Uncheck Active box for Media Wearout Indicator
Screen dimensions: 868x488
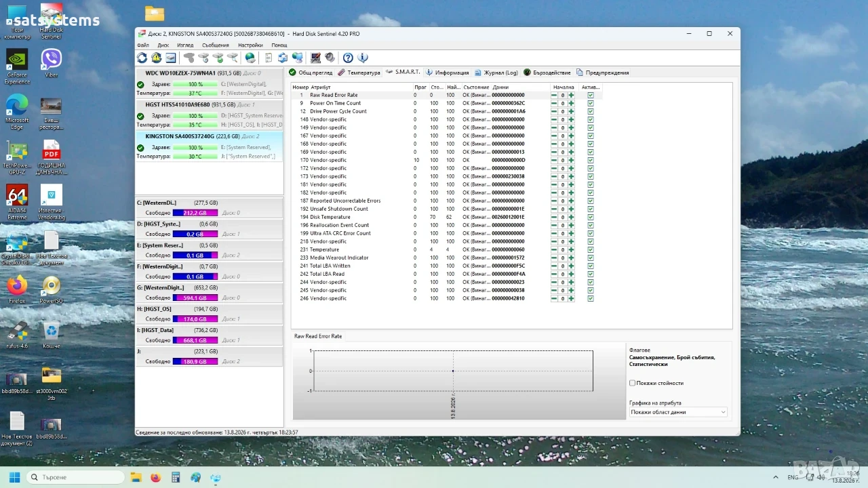(591, 258)
